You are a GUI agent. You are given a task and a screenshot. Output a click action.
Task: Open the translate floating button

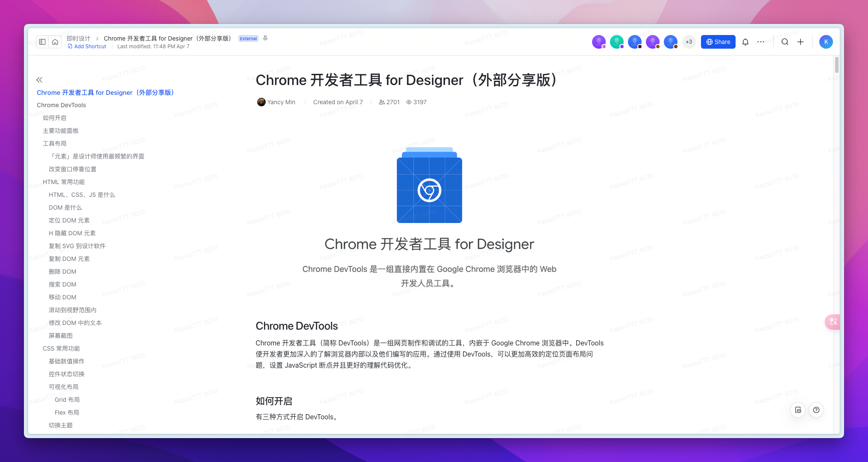[833, 322]
